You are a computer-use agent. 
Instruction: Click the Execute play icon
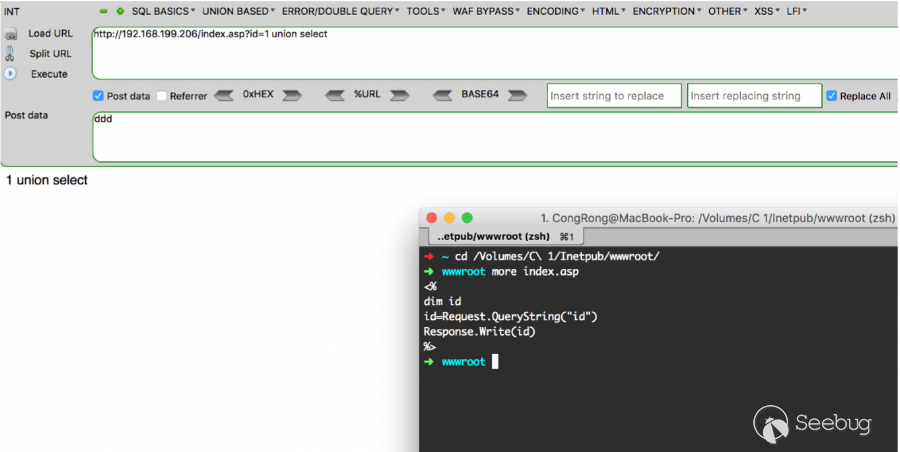(x=10, y=74)
